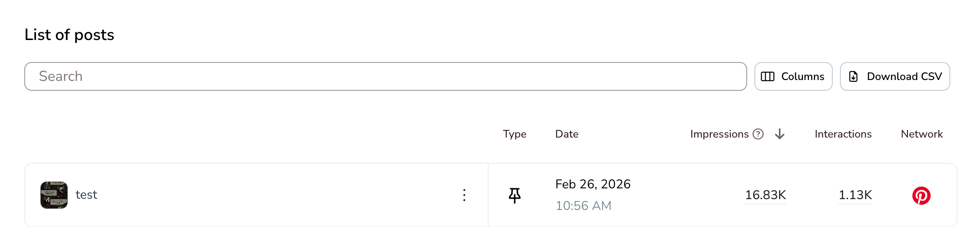Viewport: 980px width, 227px height.
Task: Click the 16.83K impressions value
Action: (x=766, y=195)
